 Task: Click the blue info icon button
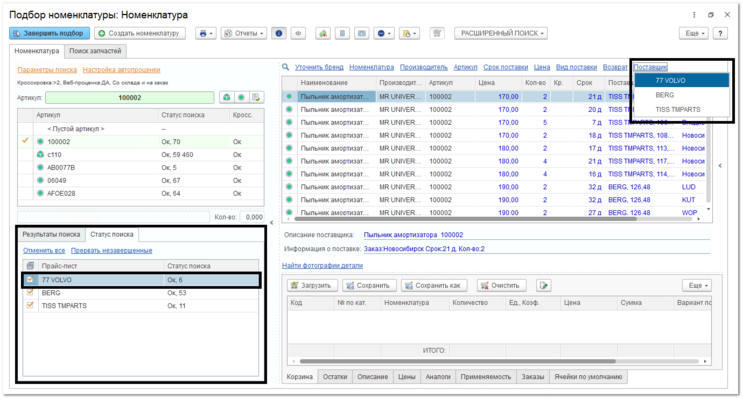pos(279,33)
